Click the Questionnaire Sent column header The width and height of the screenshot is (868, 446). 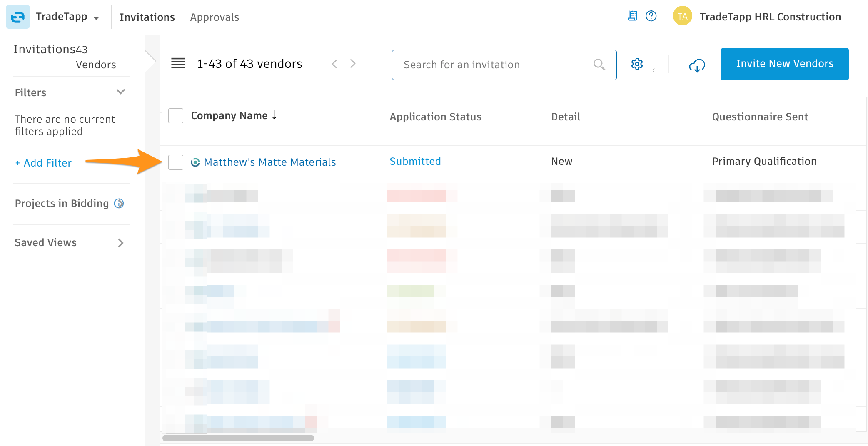760,117
